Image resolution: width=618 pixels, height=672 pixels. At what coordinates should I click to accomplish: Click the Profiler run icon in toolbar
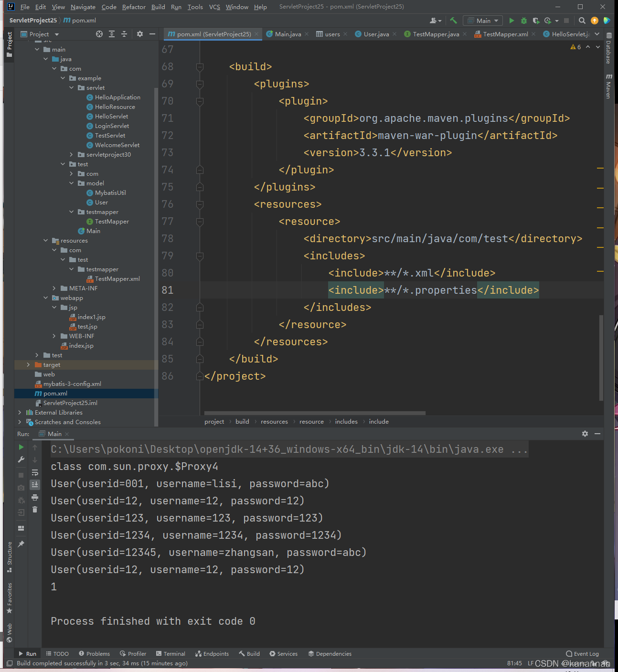pyautogui.click(x=548, y=21)
